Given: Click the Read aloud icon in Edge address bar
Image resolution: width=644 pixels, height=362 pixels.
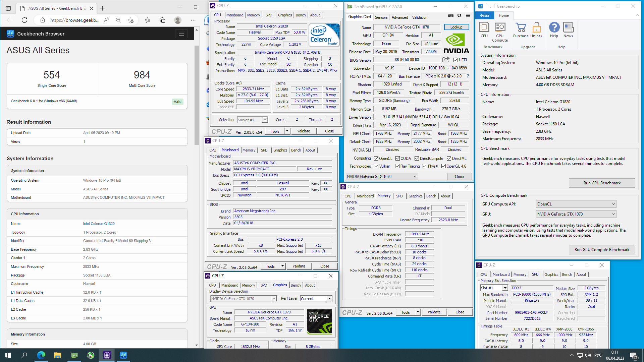Looking at the screenshot, I should pos(106,20).
